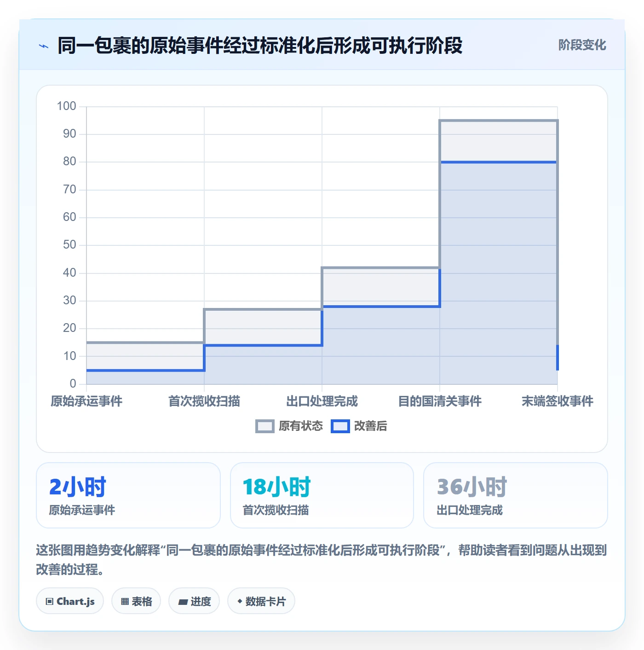Select the 2小时 原始承运事件 card
Screen dimensions: 644x650
[128, 495]
